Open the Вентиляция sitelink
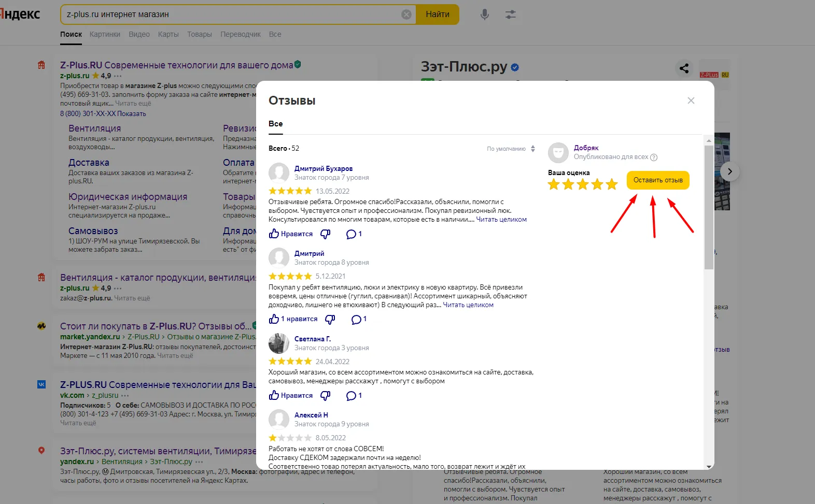Image resolution: width=815 pixels, height=504 pixels. tap(94, 128)
